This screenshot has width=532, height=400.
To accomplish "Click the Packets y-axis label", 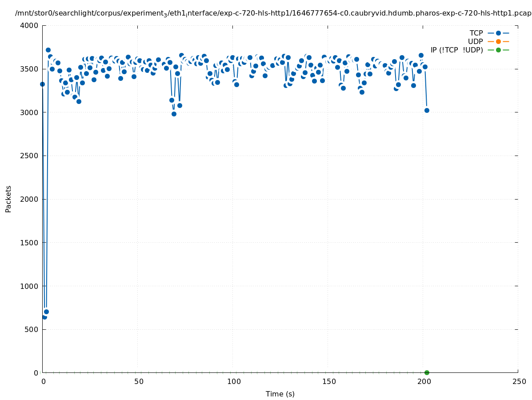I will [8, 199].
